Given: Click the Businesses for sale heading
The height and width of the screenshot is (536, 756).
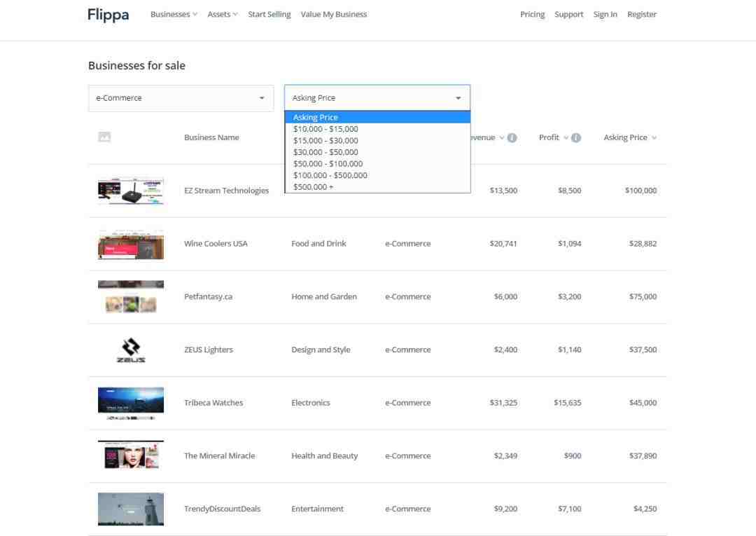Looking at the screenshot, I should [x=136, y=66].
